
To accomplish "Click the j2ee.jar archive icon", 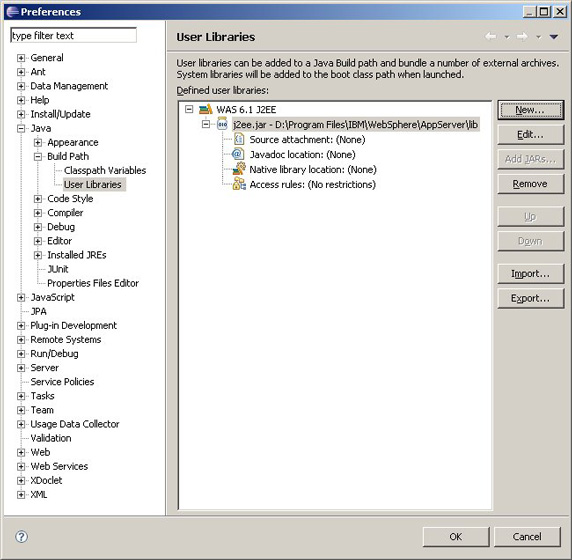I will click(x=222, y=124).
